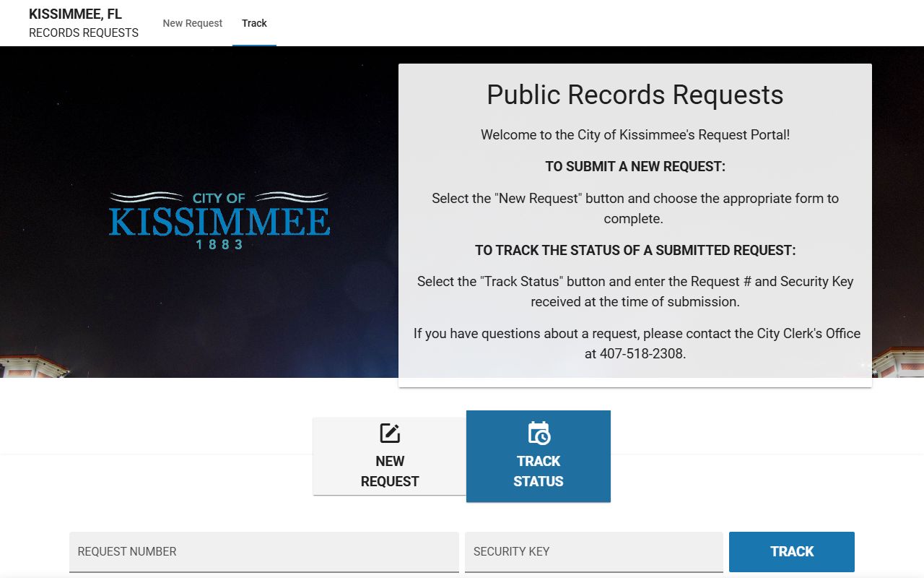
Task: Open the New Request nav tab
Action: click(x=193, y=23)
